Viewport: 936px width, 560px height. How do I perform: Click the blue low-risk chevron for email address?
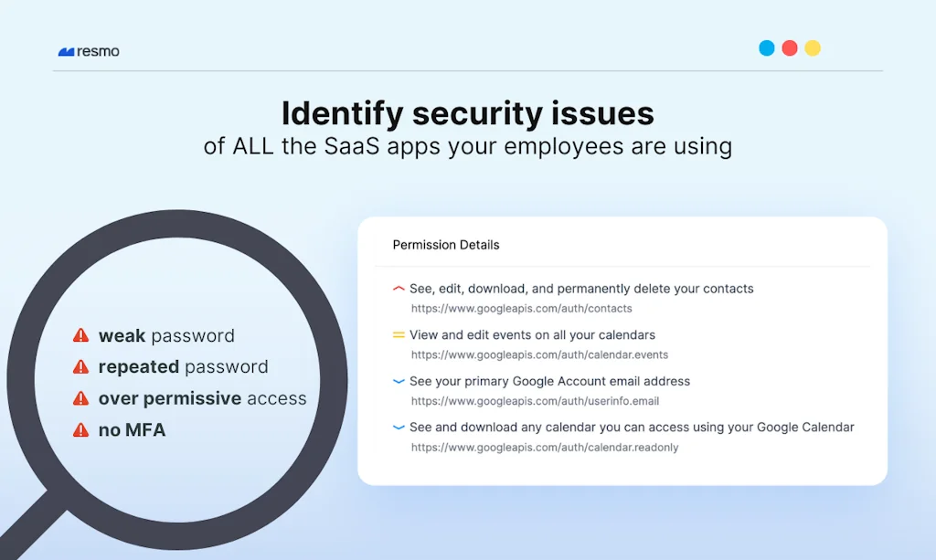[399, 381]
